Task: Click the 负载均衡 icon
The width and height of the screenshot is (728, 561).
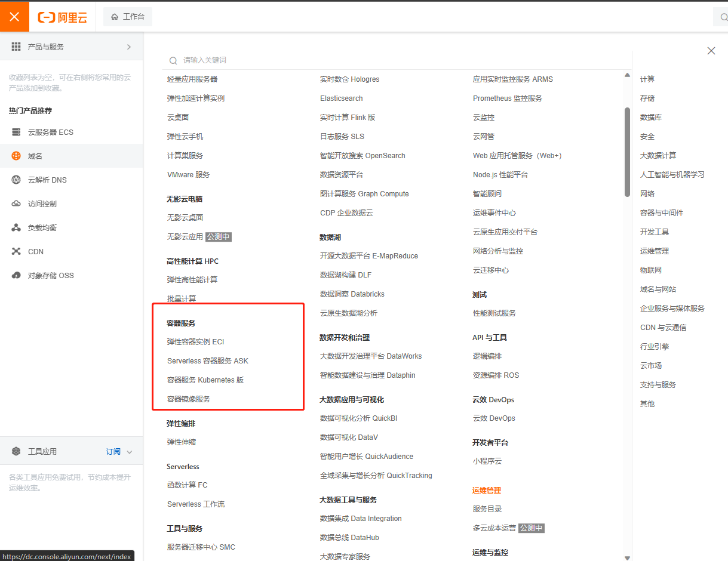Action: tap(16, 227)
